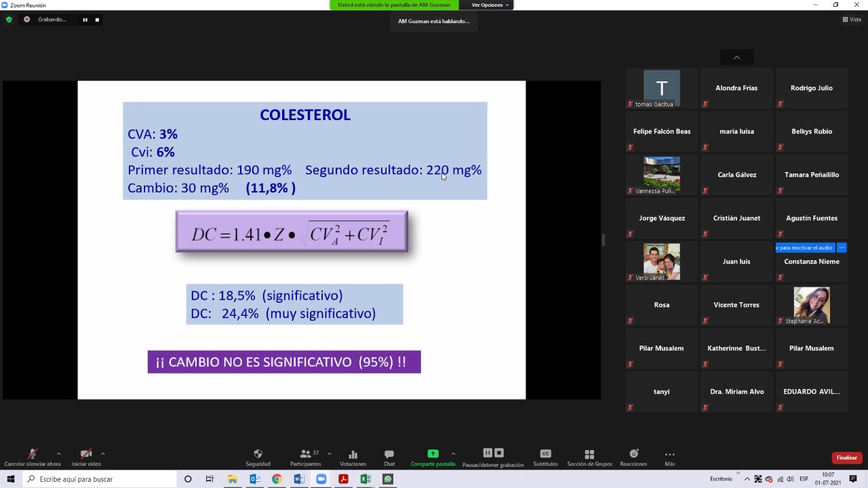
Task: Click the Grabando recording indicator
Action: 45,20
